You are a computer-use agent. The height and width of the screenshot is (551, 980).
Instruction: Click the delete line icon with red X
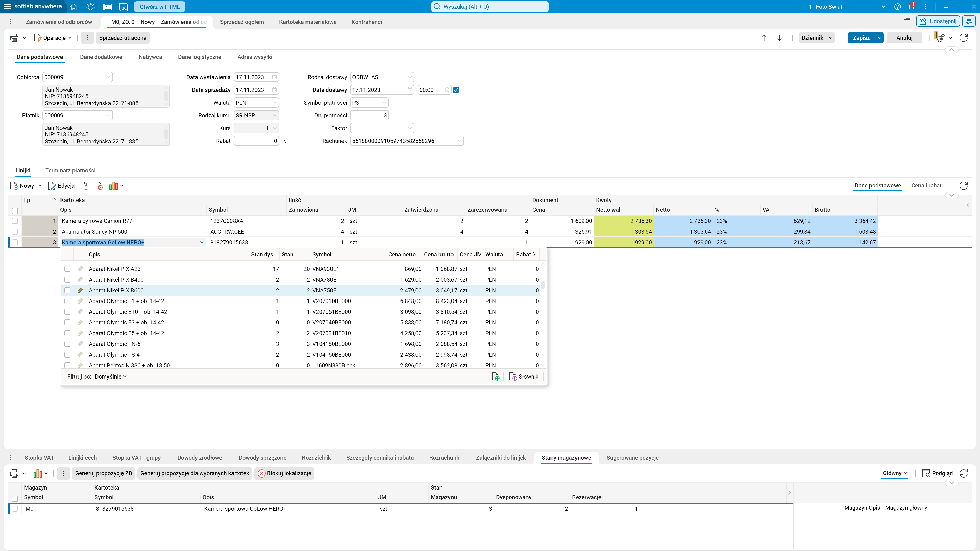pyautogui.click(x=99, y=186)
